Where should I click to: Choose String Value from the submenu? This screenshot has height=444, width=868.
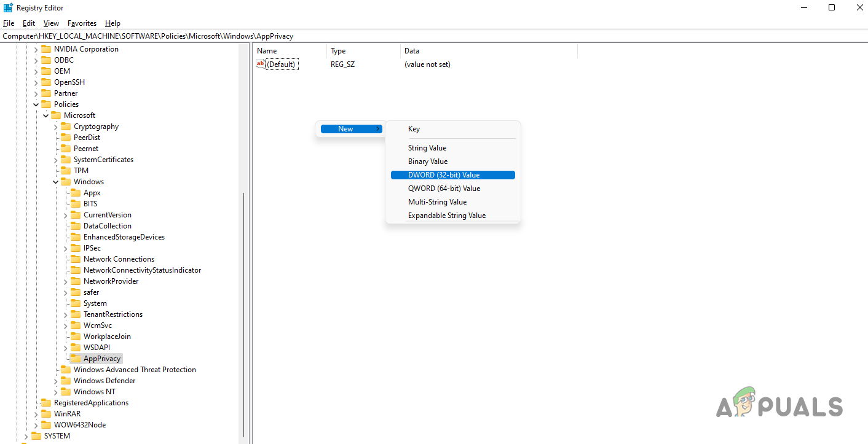pos(453,148)
